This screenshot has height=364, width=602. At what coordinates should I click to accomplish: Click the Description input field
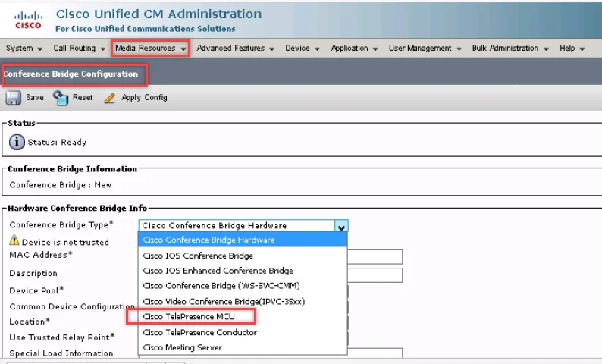coord(375,275)
